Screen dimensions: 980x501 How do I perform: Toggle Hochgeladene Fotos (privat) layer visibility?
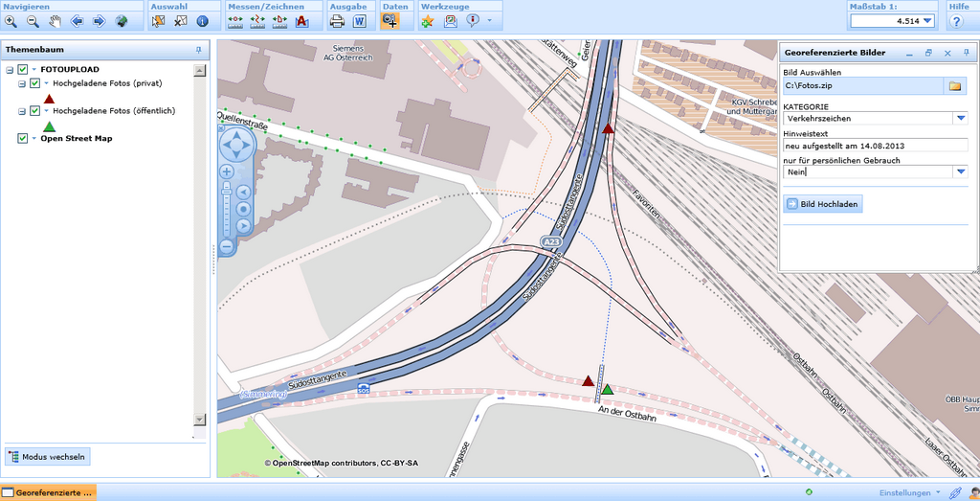35,83
